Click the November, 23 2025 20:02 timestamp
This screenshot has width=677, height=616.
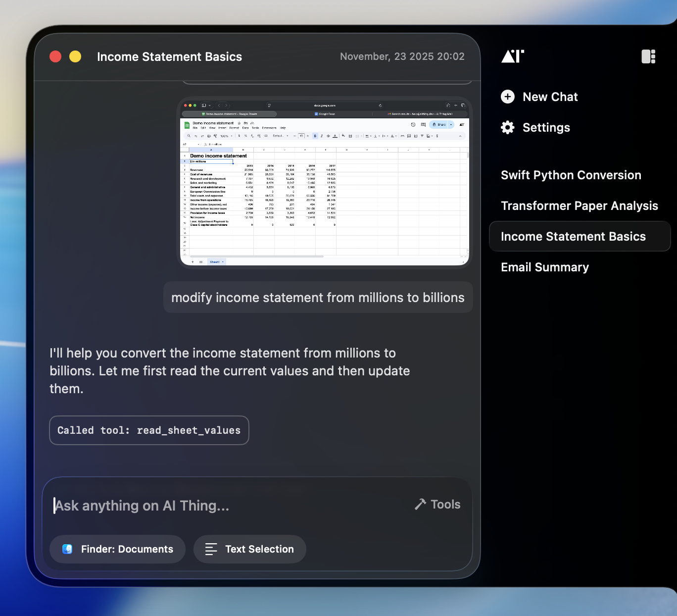(x=402, y=56)
